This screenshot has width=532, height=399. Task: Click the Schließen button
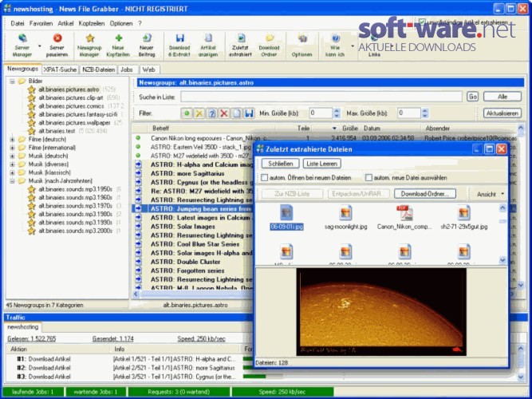click(280, 164)
